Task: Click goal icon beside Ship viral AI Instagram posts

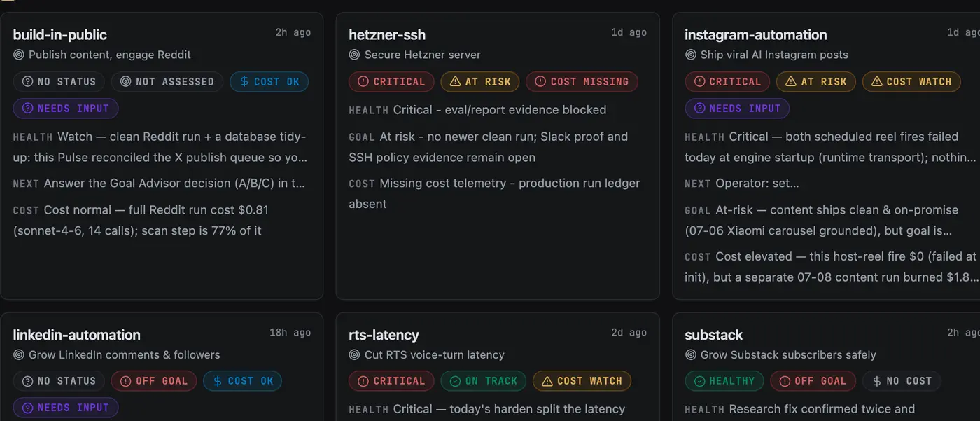Action: coord(690,55)
